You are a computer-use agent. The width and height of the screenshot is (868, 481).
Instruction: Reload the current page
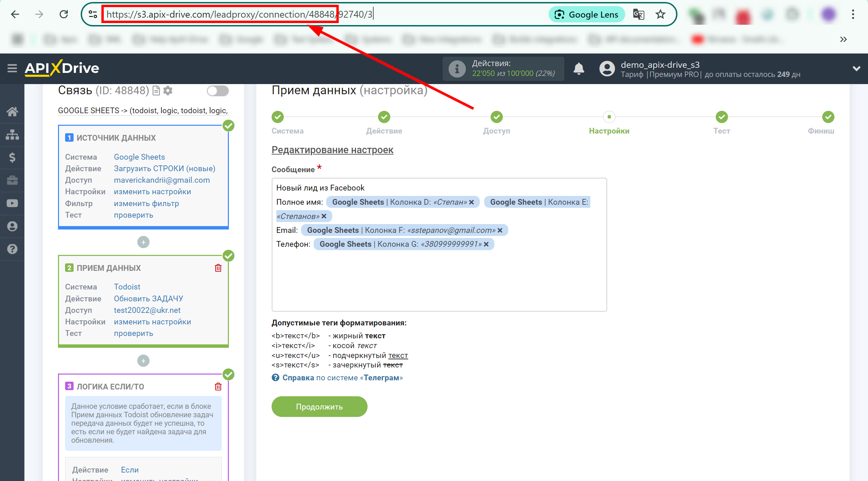pos(64,14)
